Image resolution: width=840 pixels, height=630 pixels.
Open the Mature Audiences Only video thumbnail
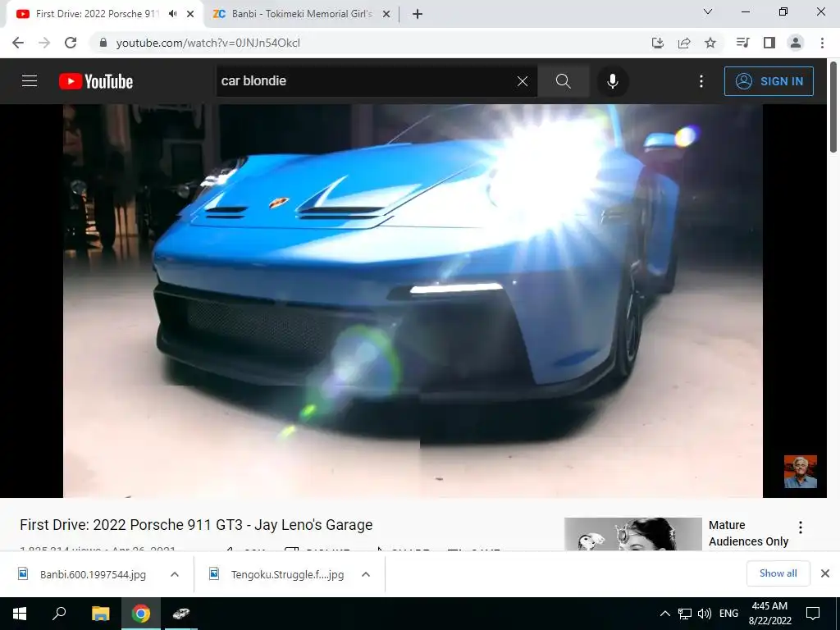pyautogui.click(x=632, y=533)
